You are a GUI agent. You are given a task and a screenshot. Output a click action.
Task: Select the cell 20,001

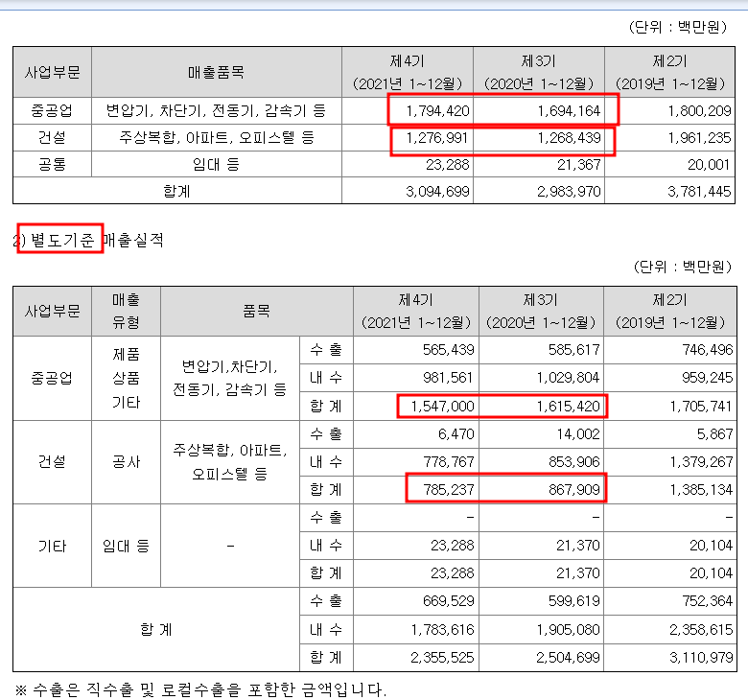pos(709,165)
